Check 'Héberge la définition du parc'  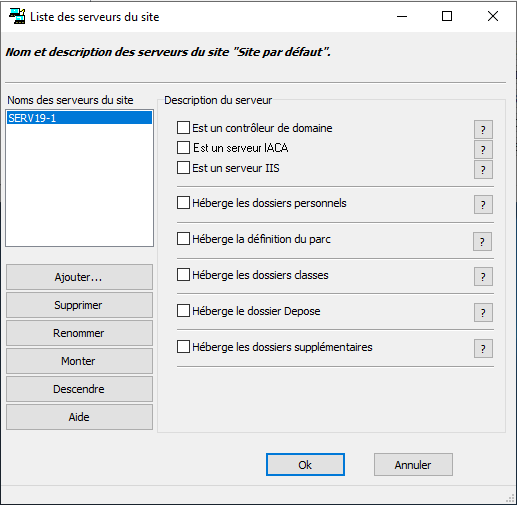tap(183, 239)
